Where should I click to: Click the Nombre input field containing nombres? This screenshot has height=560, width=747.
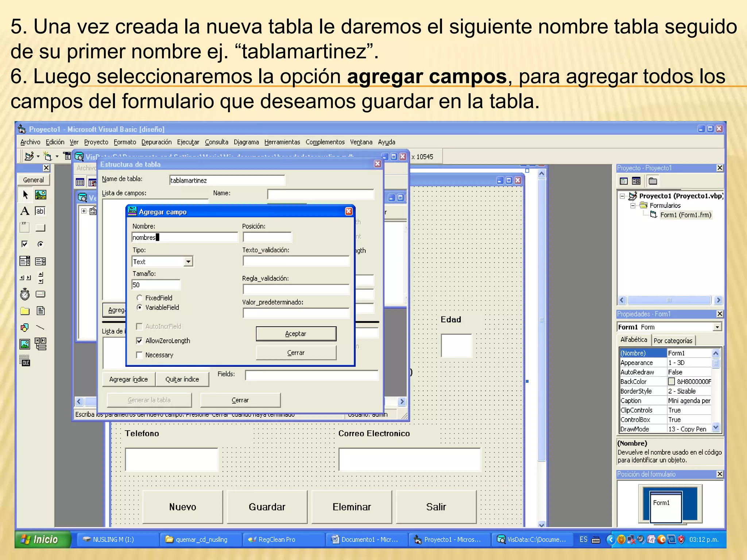point(185,237)
